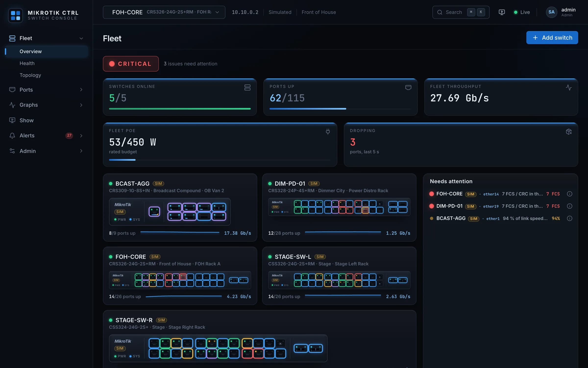Viewport: 588px width, 368px height.
Task: Click the Alerts bell icon
Action: (12, 135)
